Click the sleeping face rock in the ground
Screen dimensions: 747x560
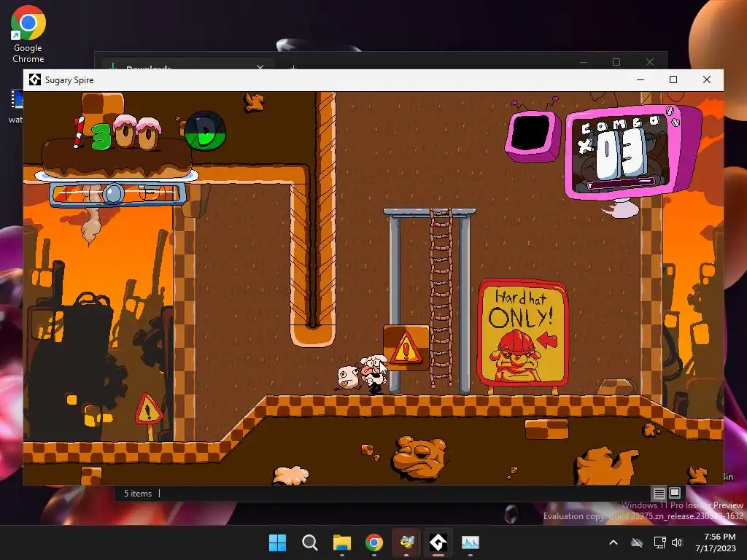[x=419, y=457]
